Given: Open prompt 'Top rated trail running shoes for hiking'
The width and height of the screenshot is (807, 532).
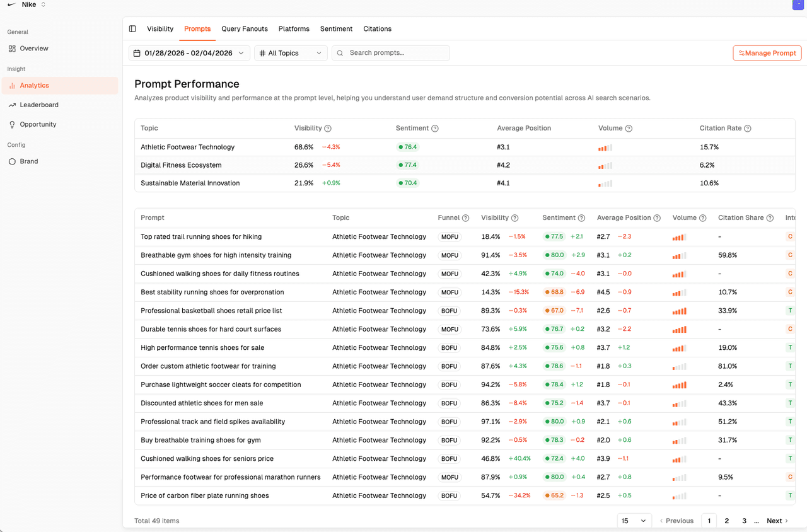Looking at the screenshot, I should point(201,237).
